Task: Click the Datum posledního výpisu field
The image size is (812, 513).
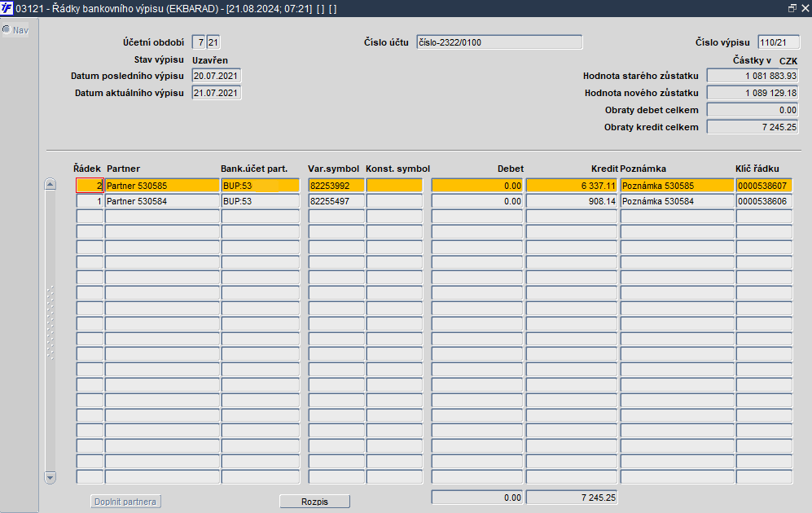Action: [216, 76]
